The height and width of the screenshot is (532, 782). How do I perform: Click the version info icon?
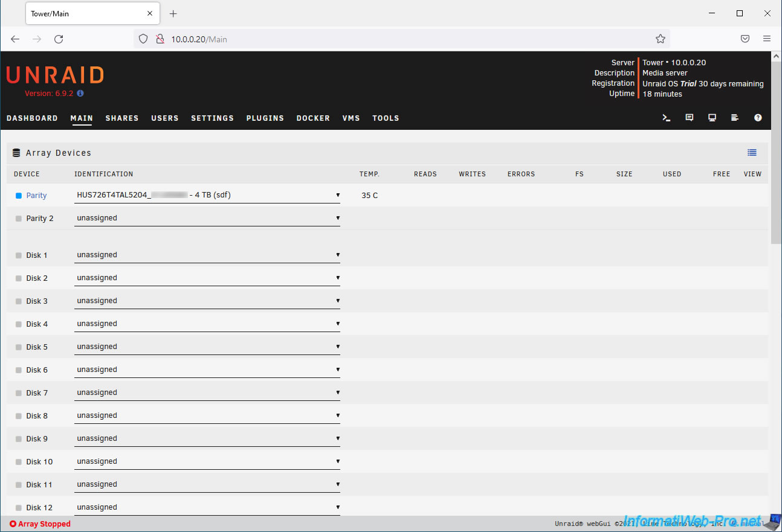[x=80, y=94]
